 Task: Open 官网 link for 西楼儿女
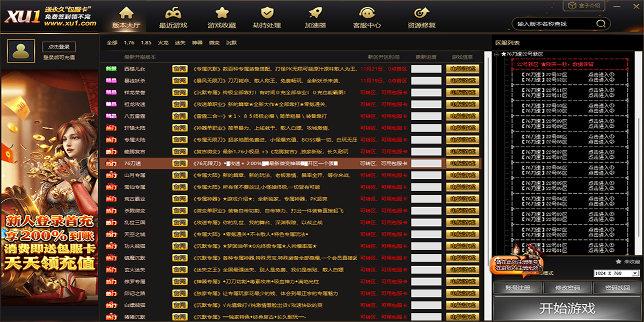tap(179, 69)
